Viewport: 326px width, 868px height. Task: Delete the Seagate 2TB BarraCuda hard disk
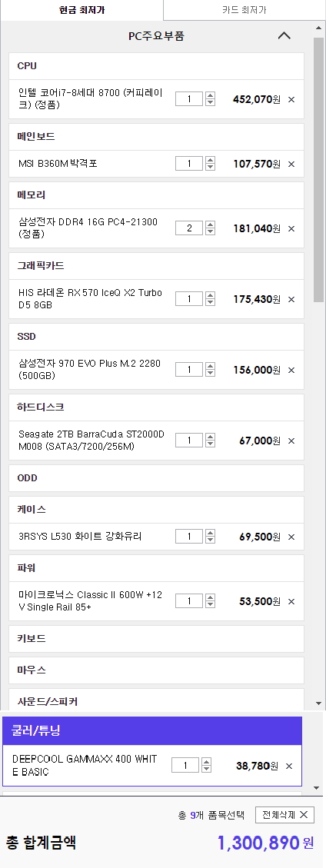coord(291,441)
